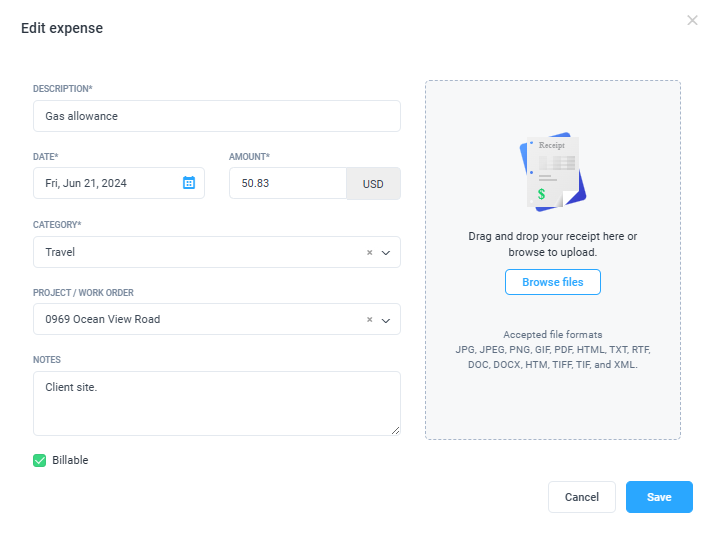Cancel editing the expense

click(582, 497)
